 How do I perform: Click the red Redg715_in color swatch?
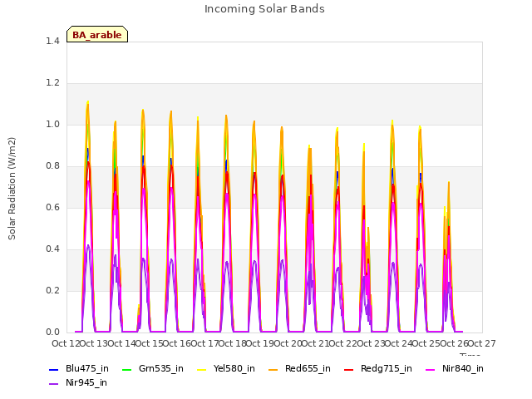[349, 369]
